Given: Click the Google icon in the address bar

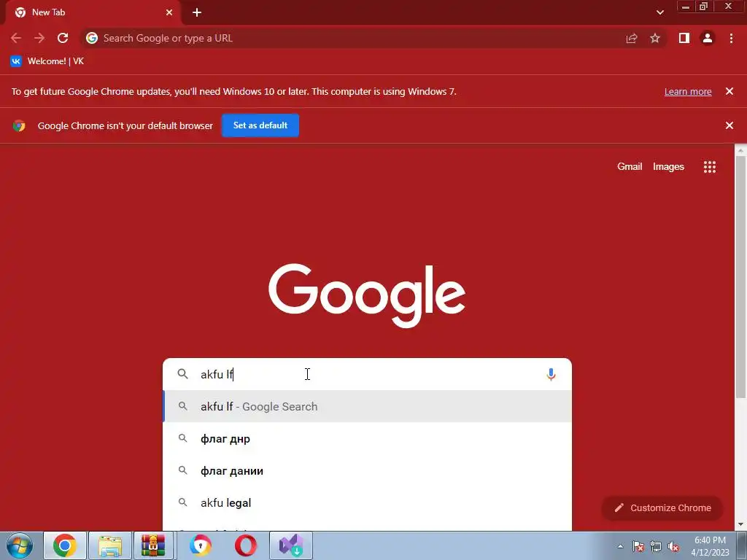Looking at the screenshot, I should click(92, 38).
